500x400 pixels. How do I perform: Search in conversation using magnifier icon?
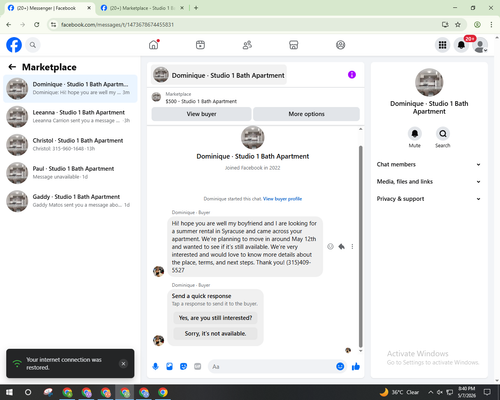[x=443, y=134]
